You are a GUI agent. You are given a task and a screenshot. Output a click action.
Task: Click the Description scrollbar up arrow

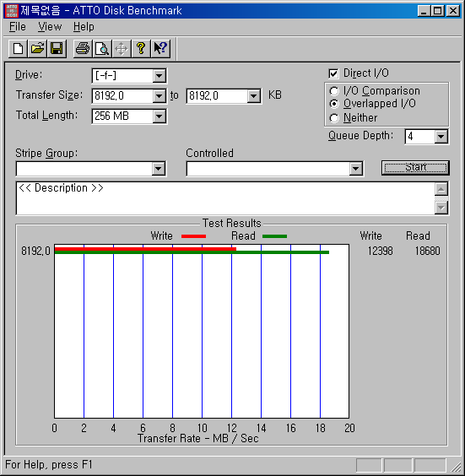point(441,189)
